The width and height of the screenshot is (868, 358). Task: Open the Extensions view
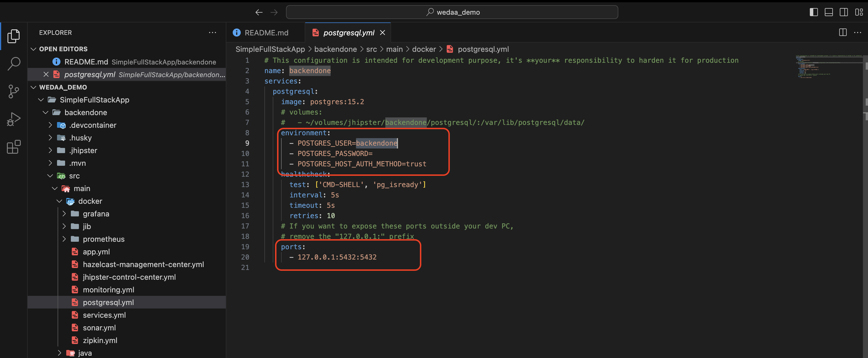(x=14, y=147)
